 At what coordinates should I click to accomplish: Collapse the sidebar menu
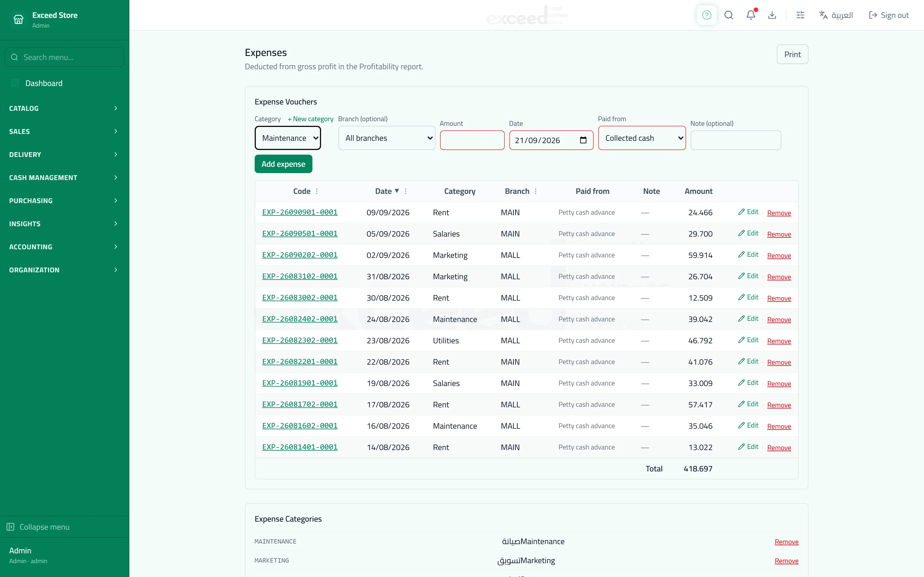pos(38,527)
